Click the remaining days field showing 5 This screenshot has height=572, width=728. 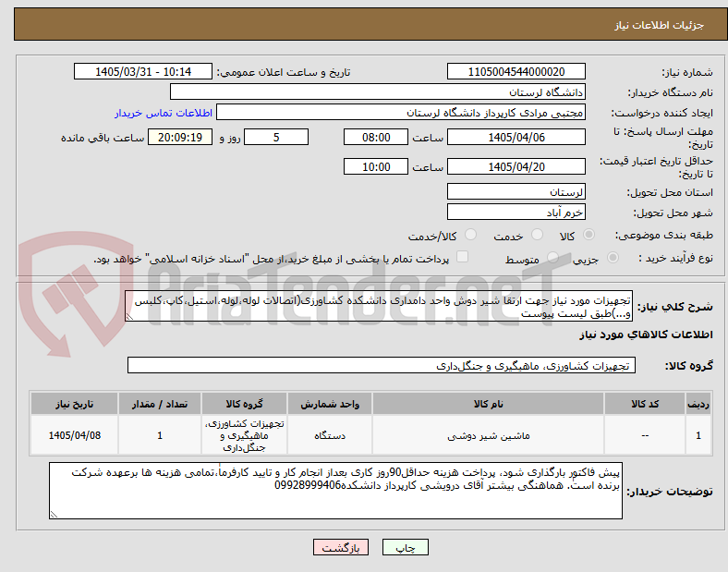point(276,137)
